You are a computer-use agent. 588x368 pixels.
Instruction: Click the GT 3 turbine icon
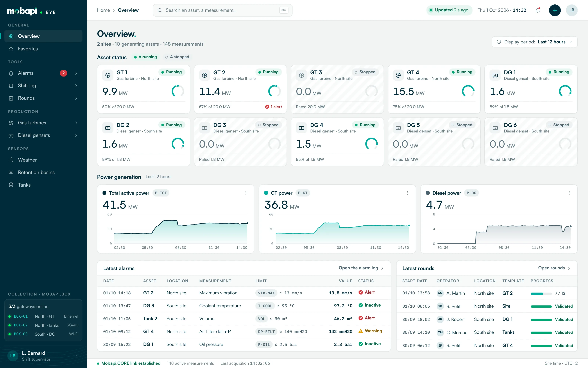(x=301, y=75)
